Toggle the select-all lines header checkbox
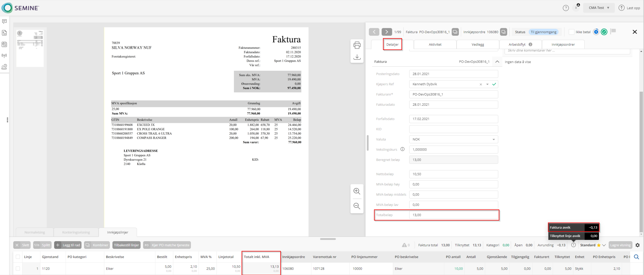The height and width of the screenshot is (275, 644). point(18,257)
